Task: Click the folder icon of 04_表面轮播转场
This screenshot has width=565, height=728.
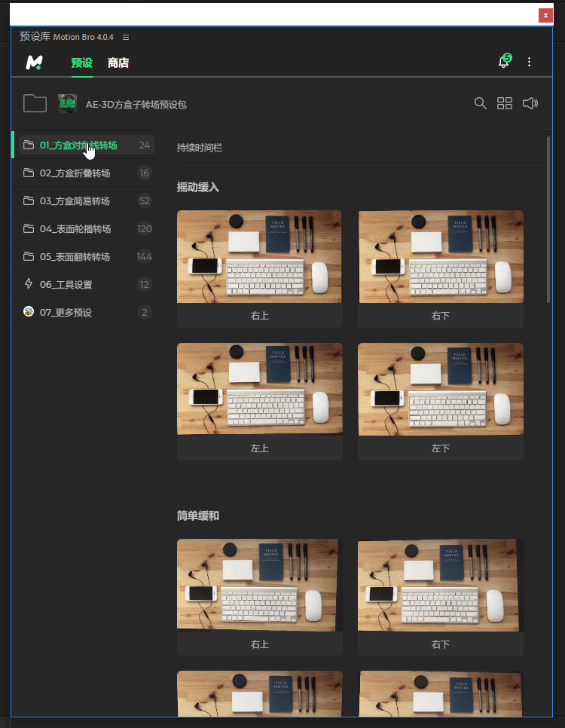Action: (x=29, y=228)
